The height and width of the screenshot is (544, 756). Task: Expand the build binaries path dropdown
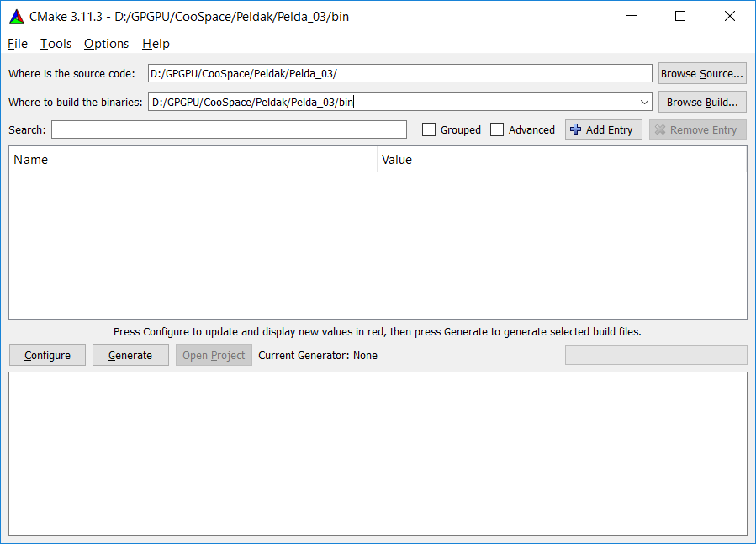tap(644, 102)
